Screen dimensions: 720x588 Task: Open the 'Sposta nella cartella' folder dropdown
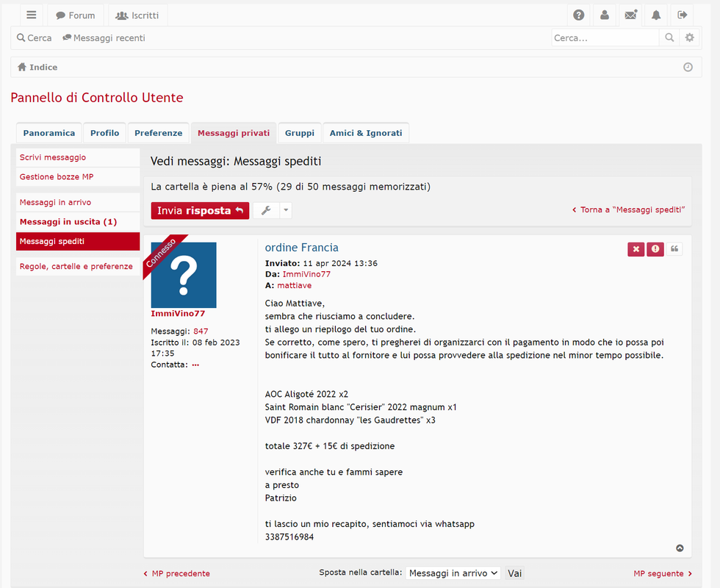454,573
